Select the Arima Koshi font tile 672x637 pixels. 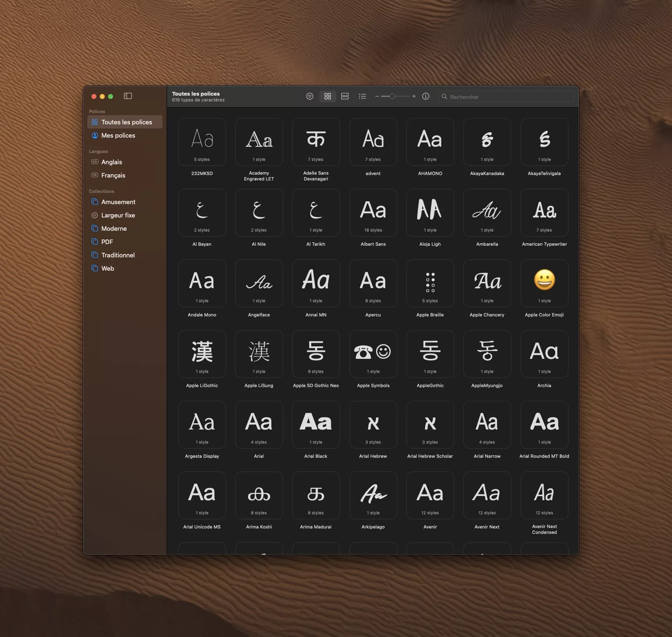click(259, 495)
